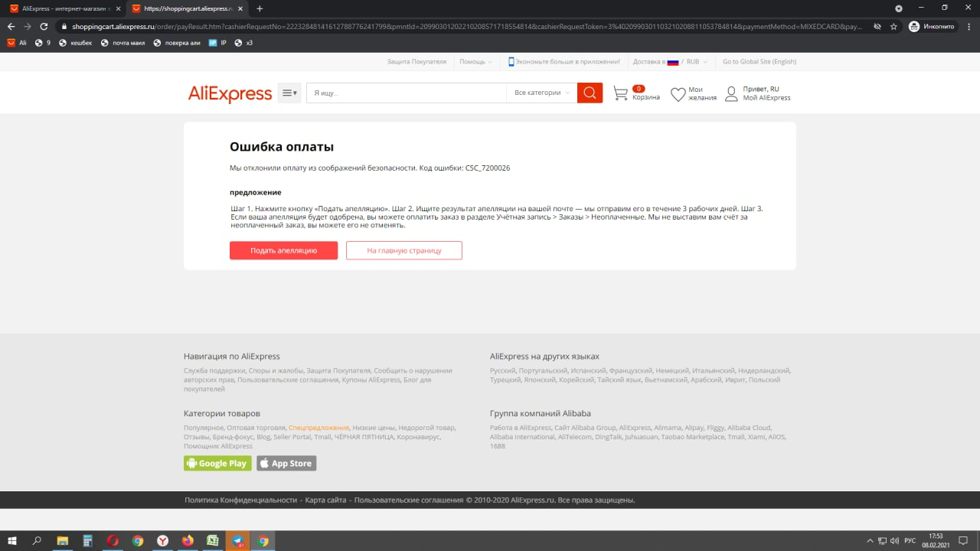Open Calculator from the taskbar
Image resolution: width=980 pixels, height=551 pixels.
tap(87, 540)
